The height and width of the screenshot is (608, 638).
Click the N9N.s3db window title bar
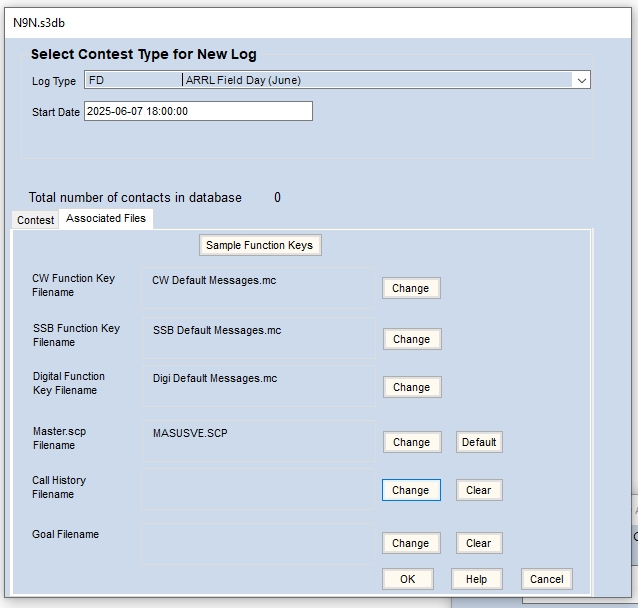coord(300,22)
